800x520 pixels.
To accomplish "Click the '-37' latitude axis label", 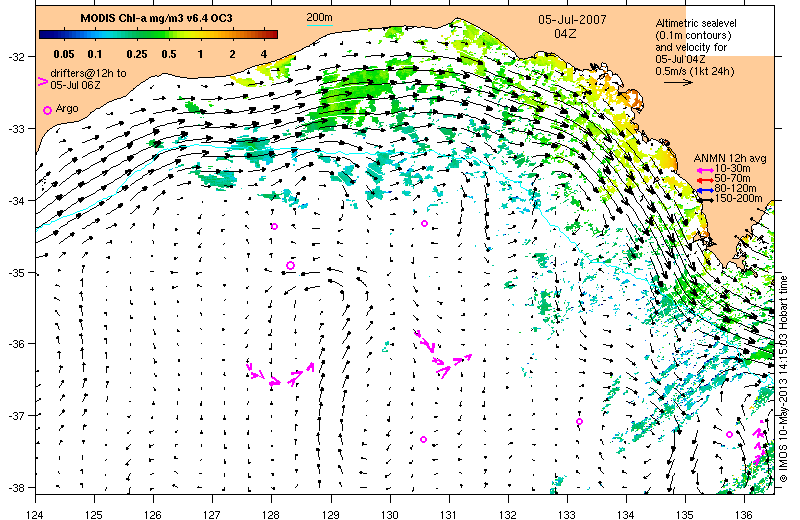I will coord(15,415).
